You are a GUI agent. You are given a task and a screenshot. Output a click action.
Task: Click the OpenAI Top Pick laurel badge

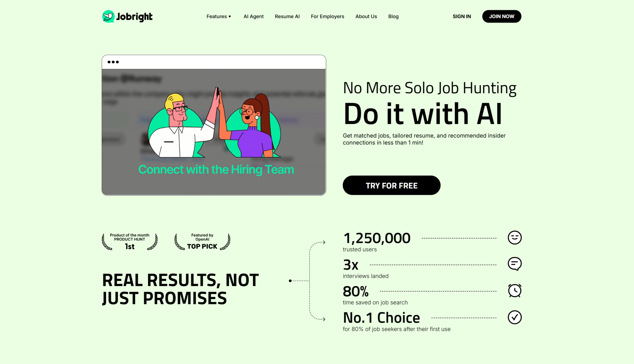pyautogui.click(x=202, y=242)
